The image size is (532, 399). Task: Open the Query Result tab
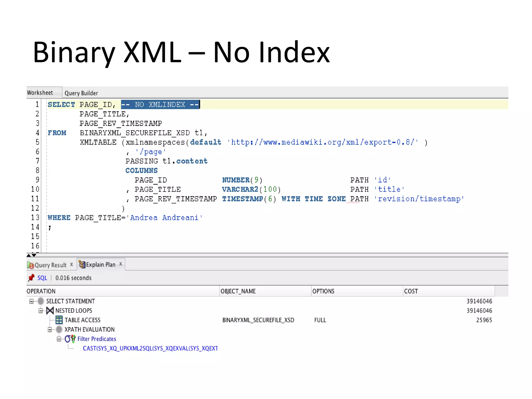tap(51, 265)
